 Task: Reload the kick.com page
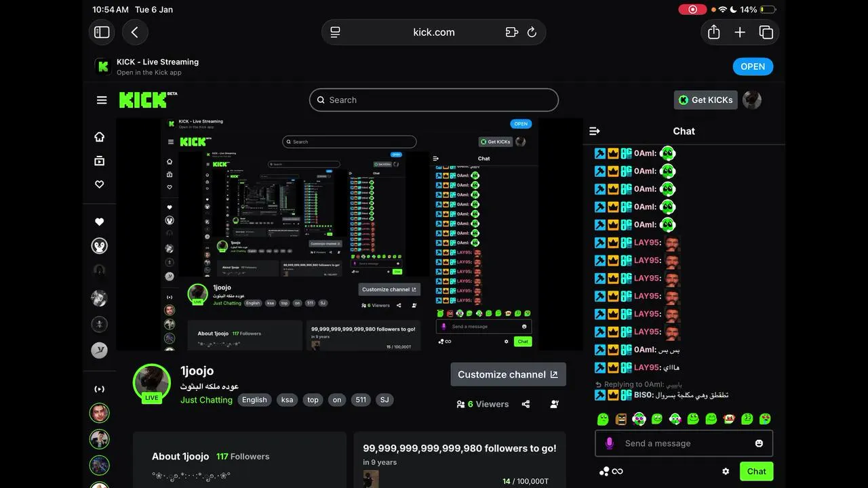point(532,32)
